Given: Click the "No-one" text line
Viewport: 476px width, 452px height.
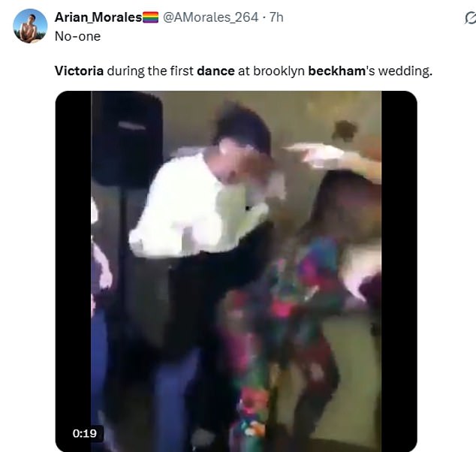Looking at the screenshot, I should pos(77,35).
